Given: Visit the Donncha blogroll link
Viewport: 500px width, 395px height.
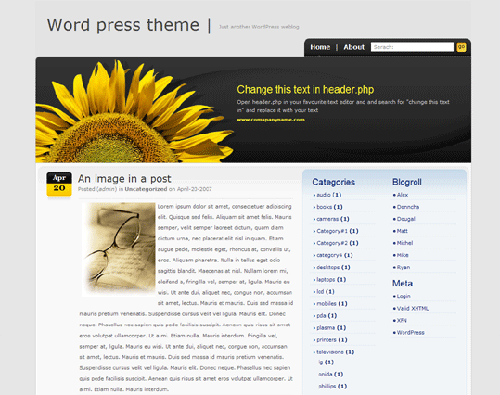Looking at the screenshot, I should coord(408,207).
